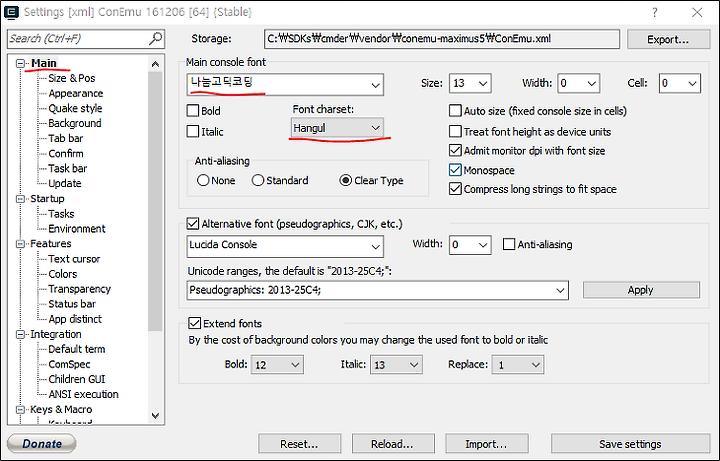Open alternative font Width dropdown
Image resolution: width=720 pixels, height=461 pixels.
tap(483, 245)
